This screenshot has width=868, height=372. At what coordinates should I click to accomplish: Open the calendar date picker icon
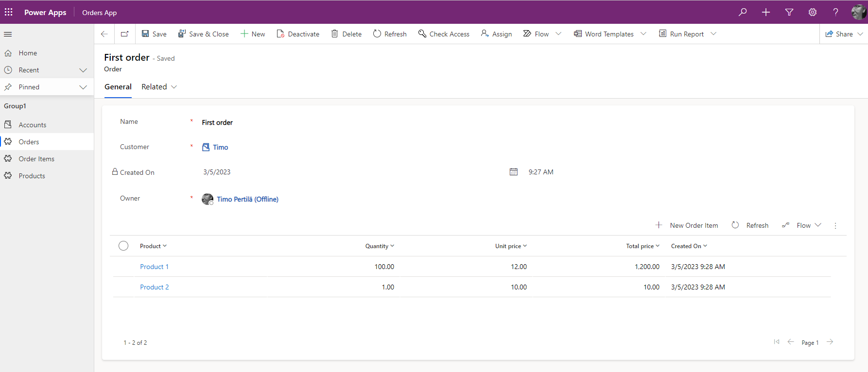[514, 172]
